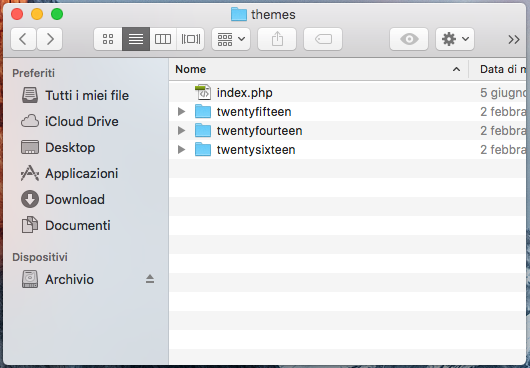Open the item arrangement dropdown
The image size is (530, 368).
pyautogui.click(x=231, y=39)
